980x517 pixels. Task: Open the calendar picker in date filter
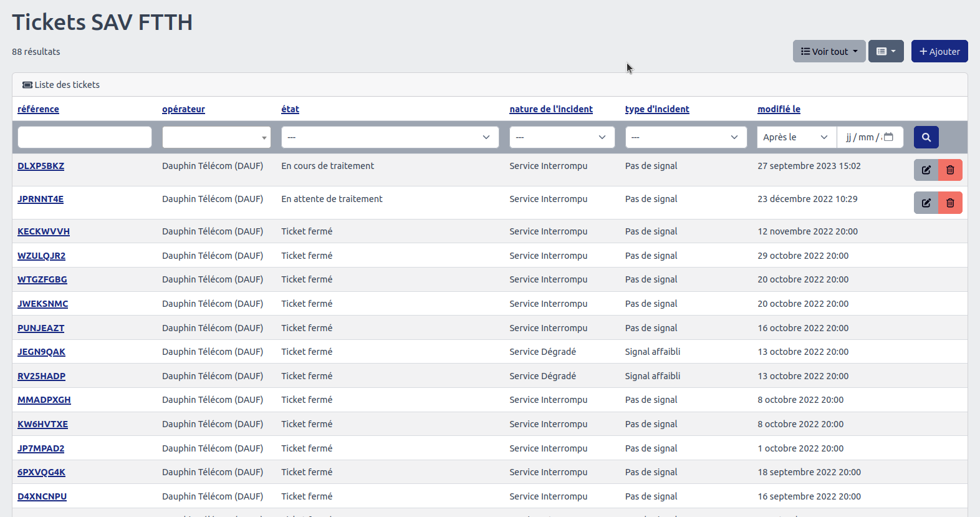(888, 137)
